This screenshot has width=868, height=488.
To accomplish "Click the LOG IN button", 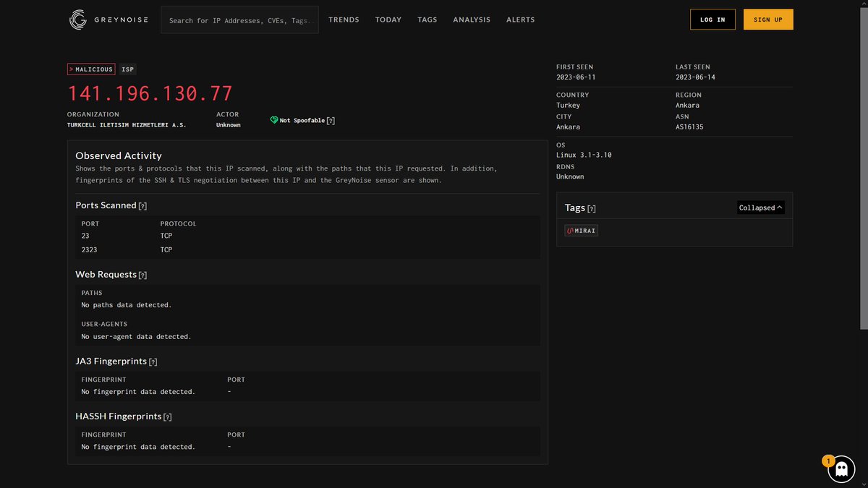I will [712, 20].
